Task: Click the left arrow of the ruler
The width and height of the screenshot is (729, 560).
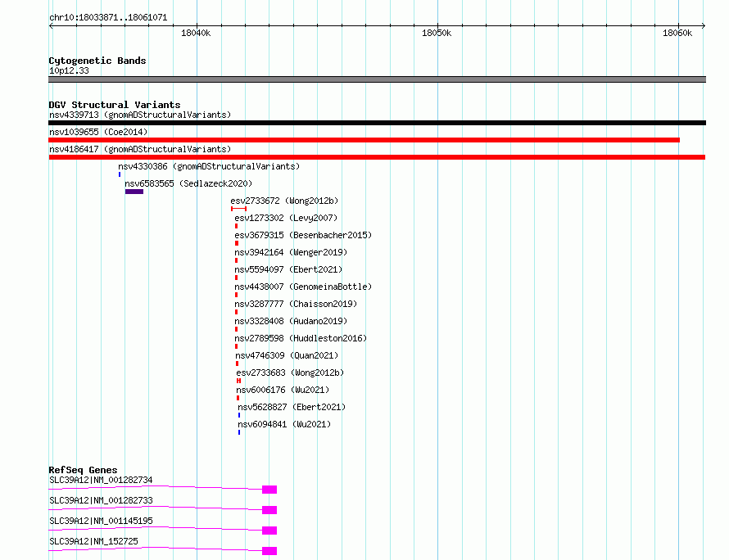Action: click(51, 25)
